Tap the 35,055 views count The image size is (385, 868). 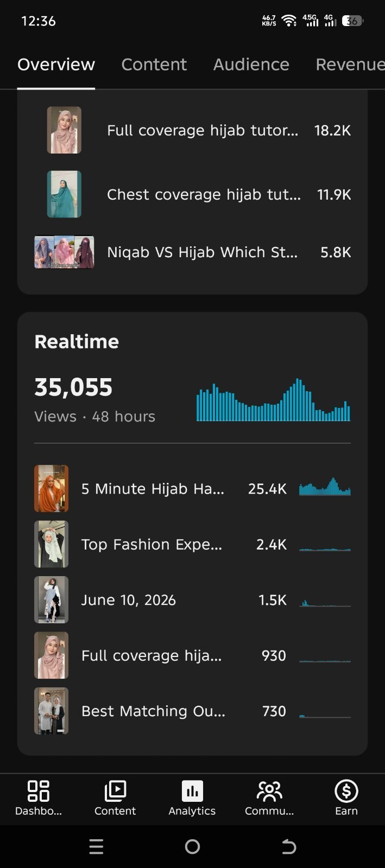click(73, 387)
